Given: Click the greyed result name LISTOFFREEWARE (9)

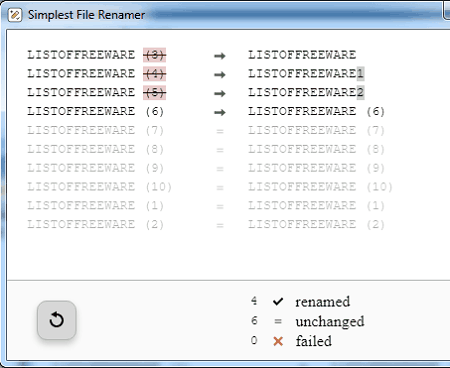Looking at the screenshot, I should (316, 168).
